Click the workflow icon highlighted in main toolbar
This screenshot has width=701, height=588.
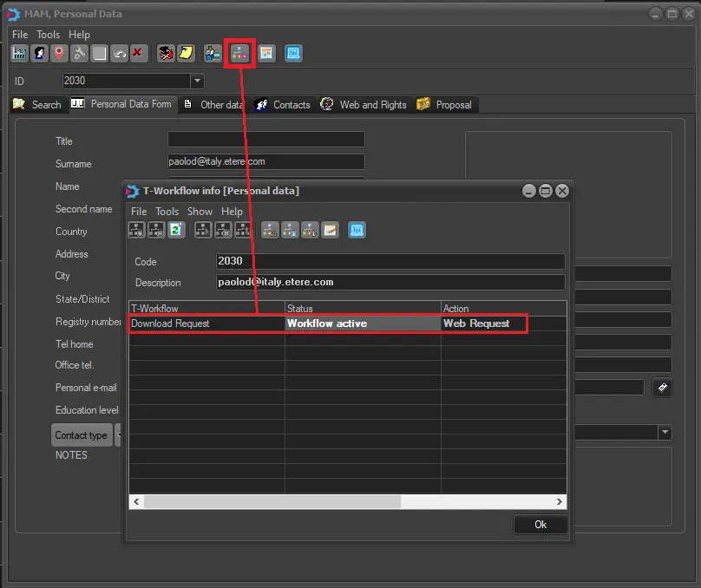(x=239, y=54)
